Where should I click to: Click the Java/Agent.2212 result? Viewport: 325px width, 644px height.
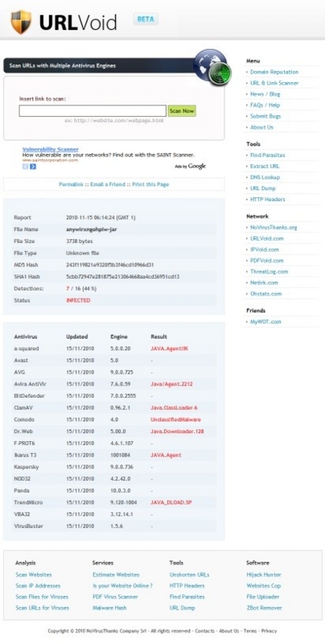(171, 385)
